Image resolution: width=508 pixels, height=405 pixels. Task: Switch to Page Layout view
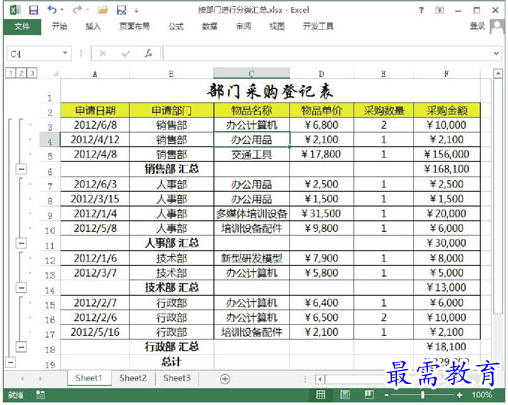tap(345, 395)
